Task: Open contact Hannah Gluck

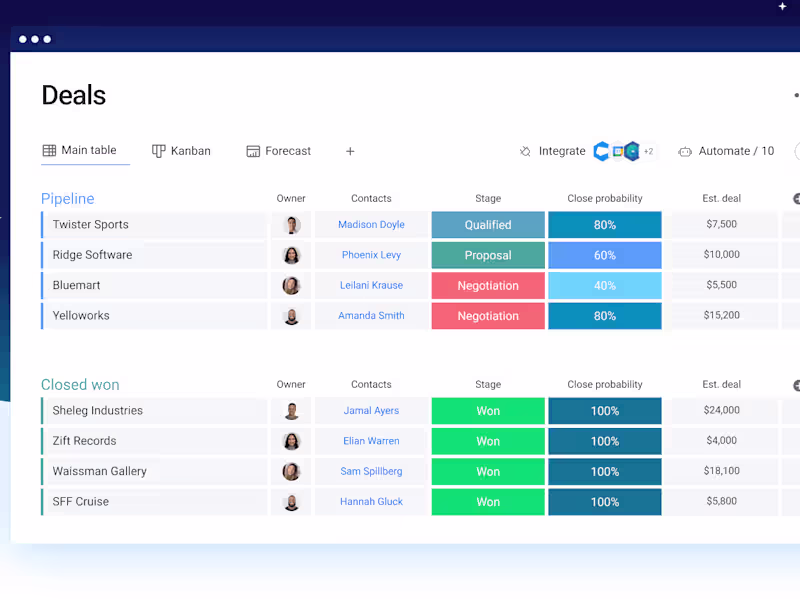Action: tap(371, 502)
